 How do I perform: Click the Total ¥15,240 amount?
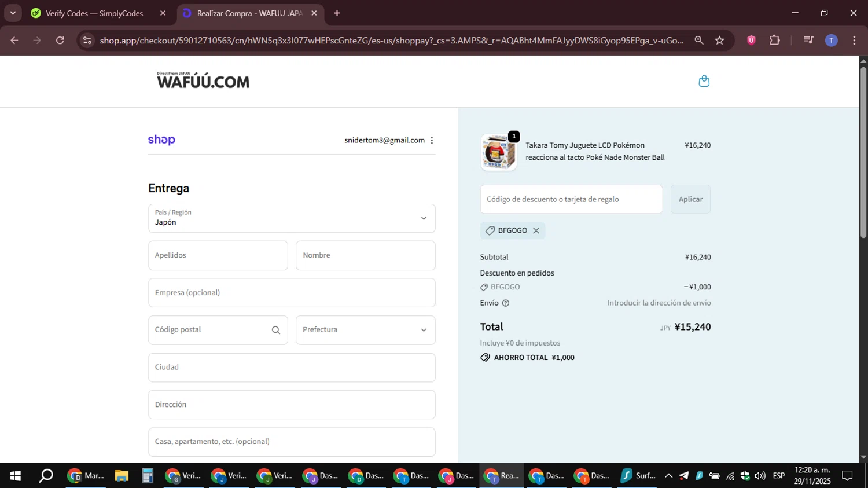coord(693,327)
